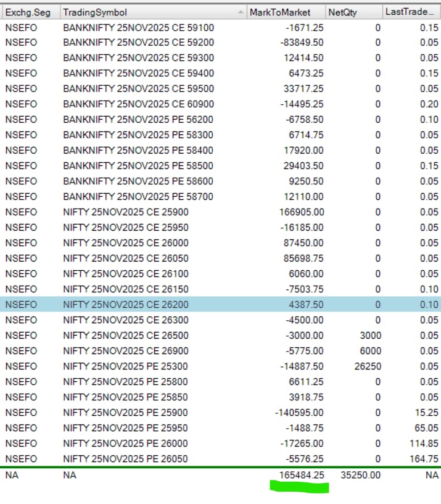Screen dimensions: 441x504
Task: Click NetQty value 3000
Action: click(370, 336)
